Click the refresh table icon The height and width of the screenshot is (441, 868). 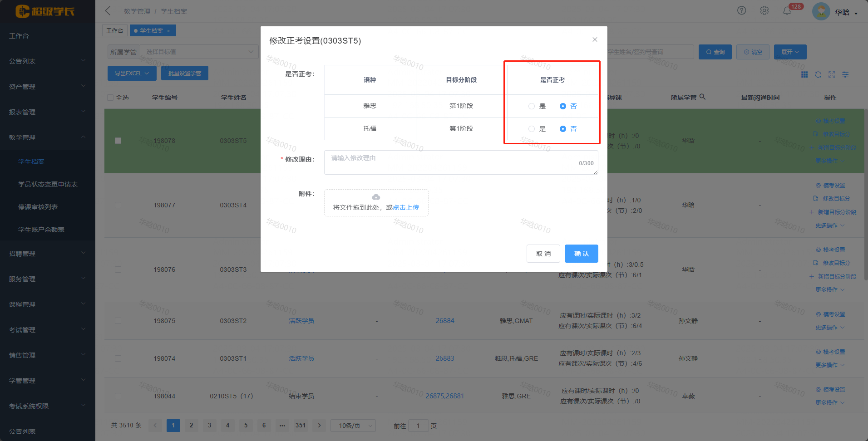818,74
